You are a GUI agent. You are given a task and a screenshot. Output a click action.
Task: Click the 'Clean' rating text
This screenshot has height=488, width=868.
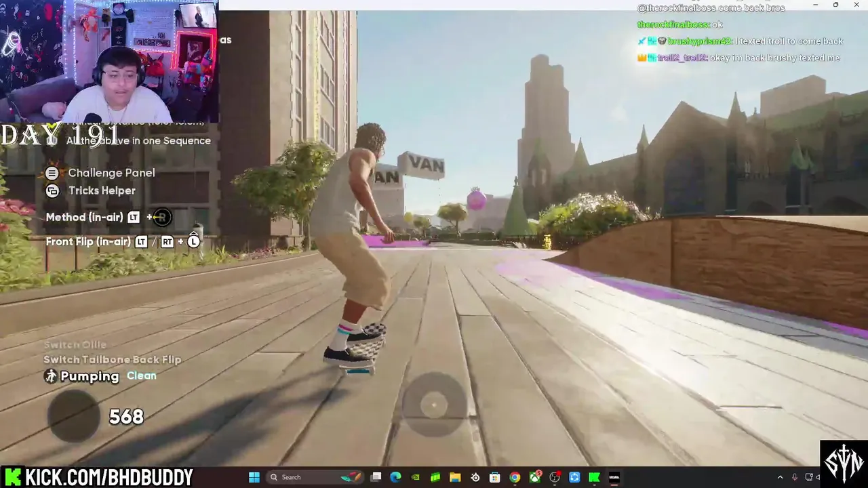click(x=142, y=375)
